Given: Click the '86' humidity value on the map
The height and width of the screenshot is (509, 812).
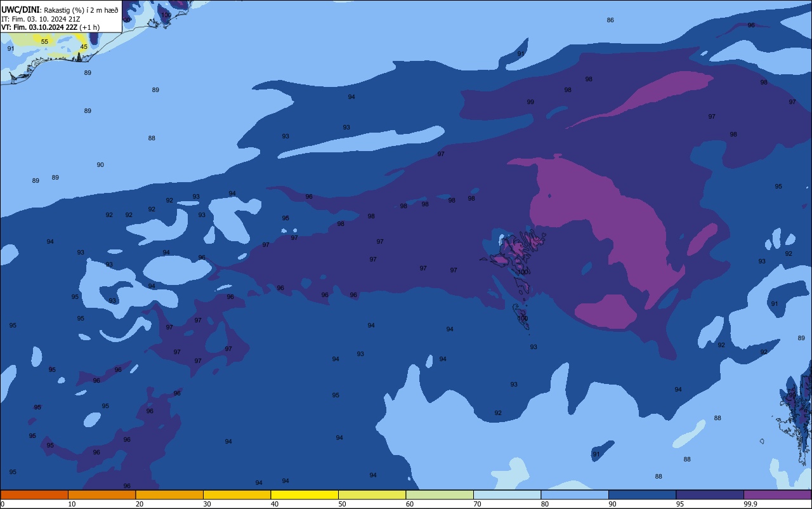Looking at the screenshot, I should click(x=610, y=20).
